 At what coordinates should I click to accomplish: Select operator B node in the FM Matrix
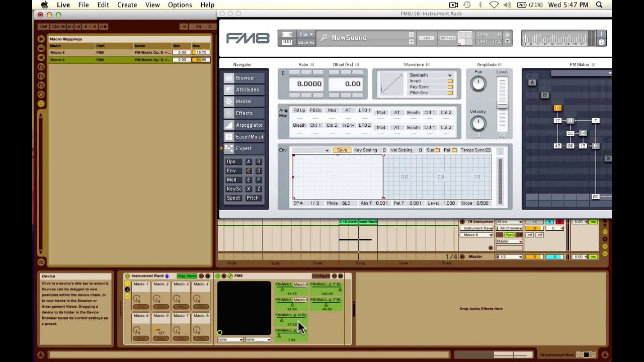[x=545, y=95]
